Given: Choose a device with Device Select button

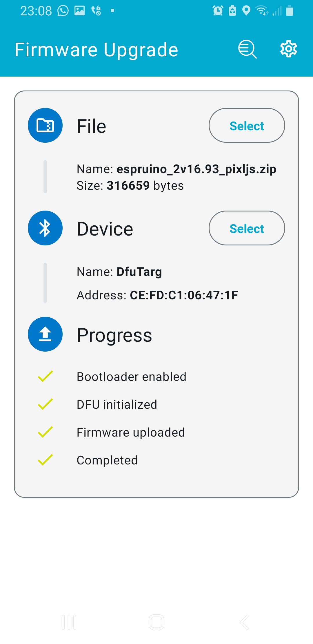Looking at the screenshot, I should pyautogui.click(x=247, y=228).
